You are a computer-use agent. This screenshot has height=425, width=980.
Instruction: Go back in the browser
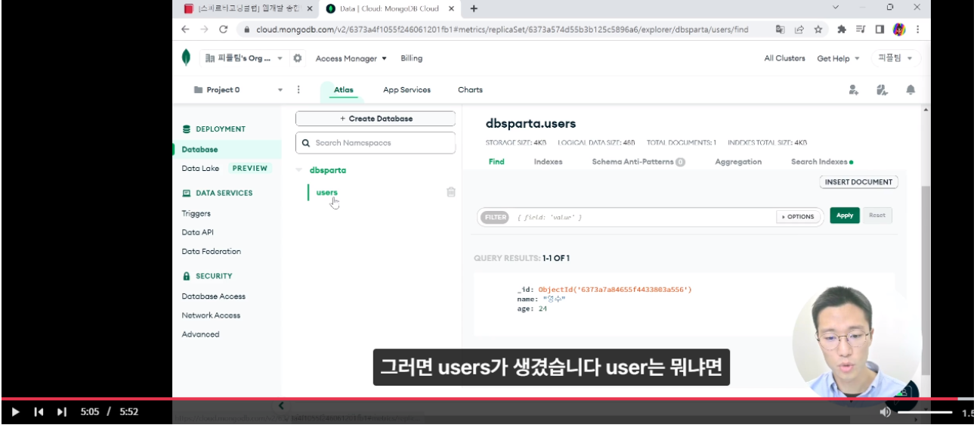click(185, 29)
